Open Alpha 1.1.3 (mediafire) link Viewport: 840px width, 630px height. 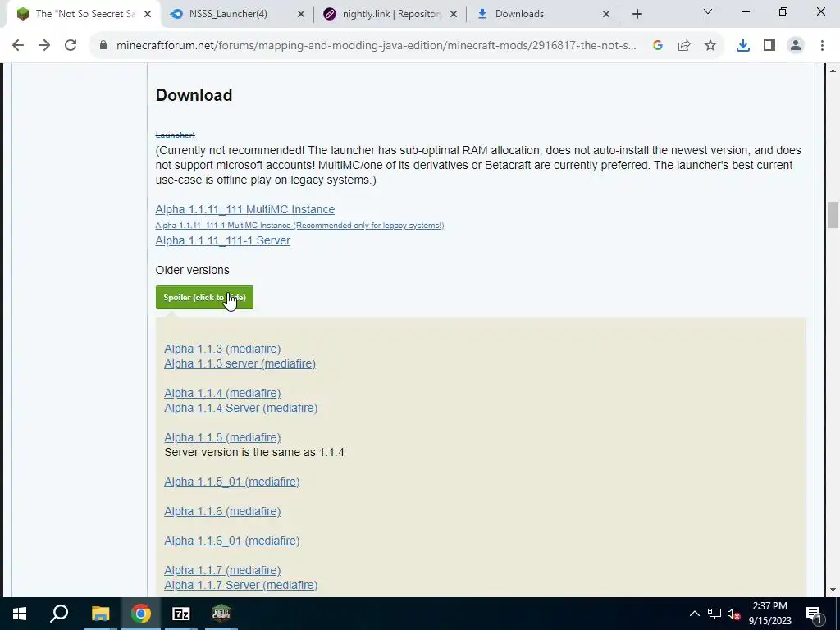pyautogui.click(x=222, y=349)
